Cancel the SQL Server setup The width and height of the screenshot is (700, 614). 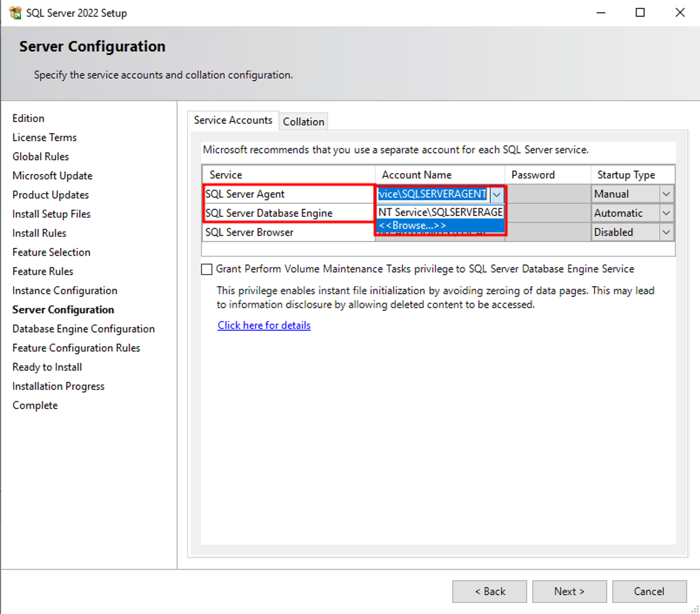(649, 591)
